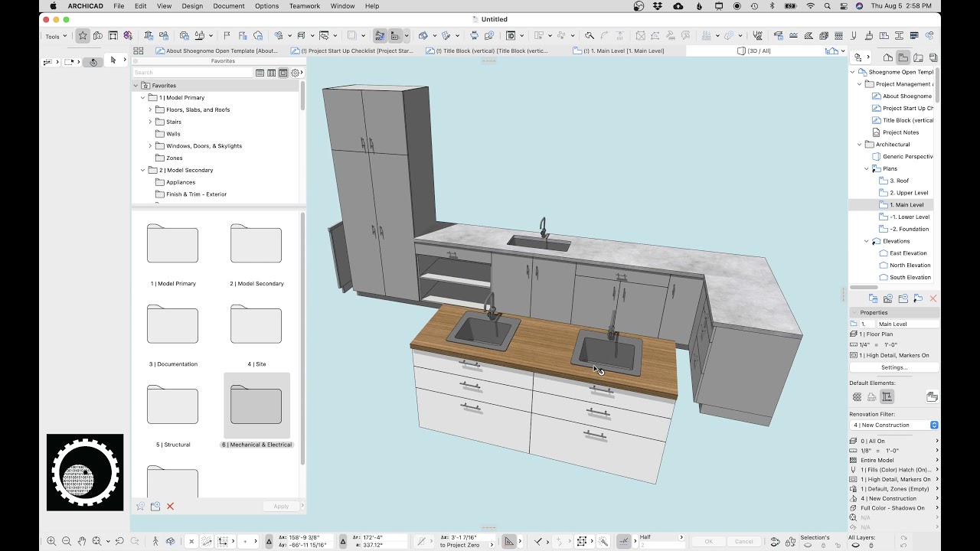
Task: Click the OK button in bottom bar
Action: [709, 541]
